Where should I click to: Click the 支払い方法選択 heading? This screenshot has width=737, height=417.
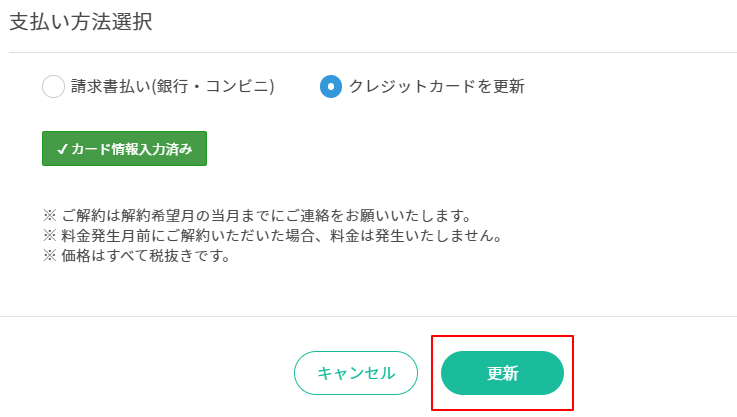point(81,22)
